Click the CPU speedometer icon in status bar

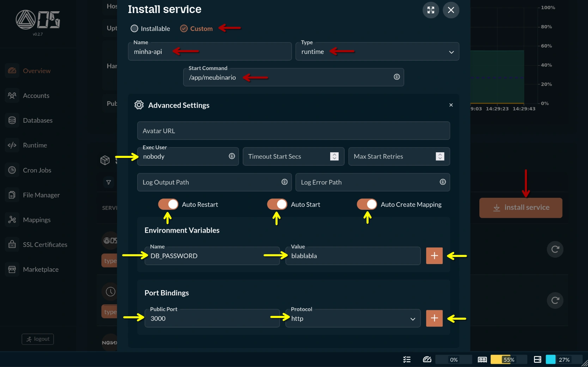point(427,360)
